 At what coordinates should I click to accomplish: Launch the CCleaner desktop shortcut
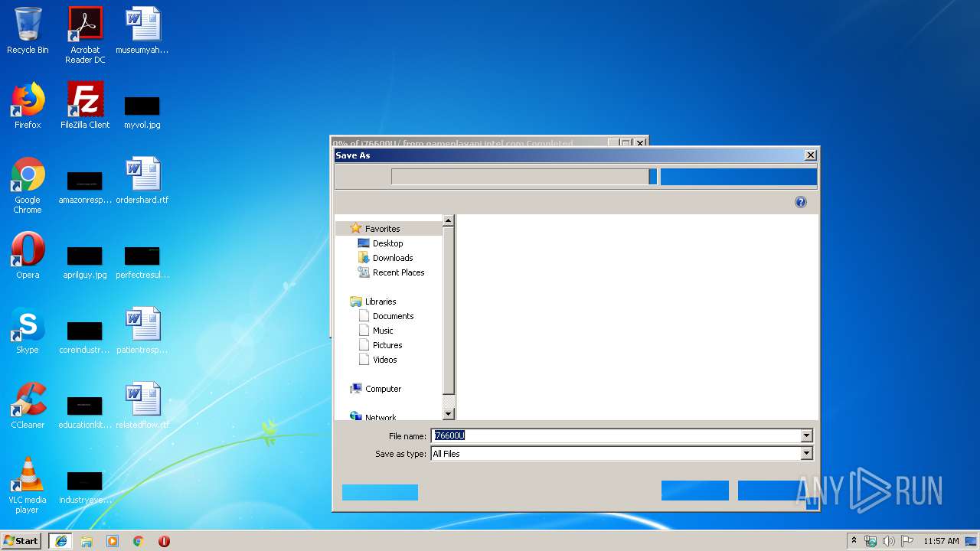28,406
